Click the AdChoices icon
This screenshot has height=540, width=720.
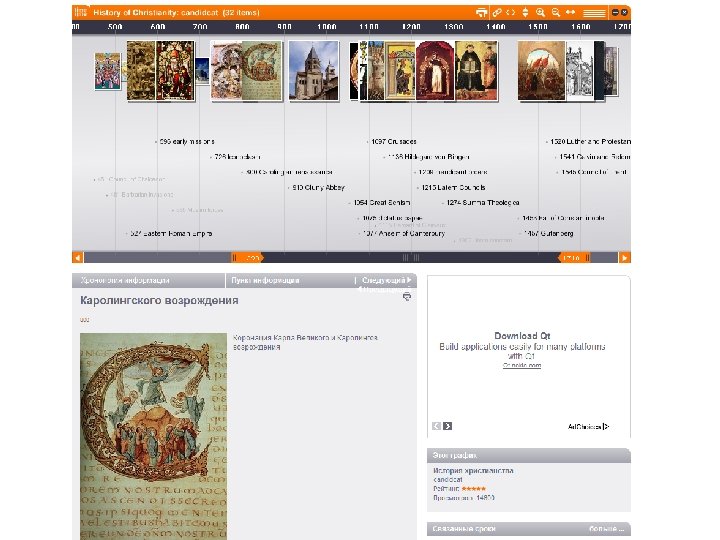606,427
